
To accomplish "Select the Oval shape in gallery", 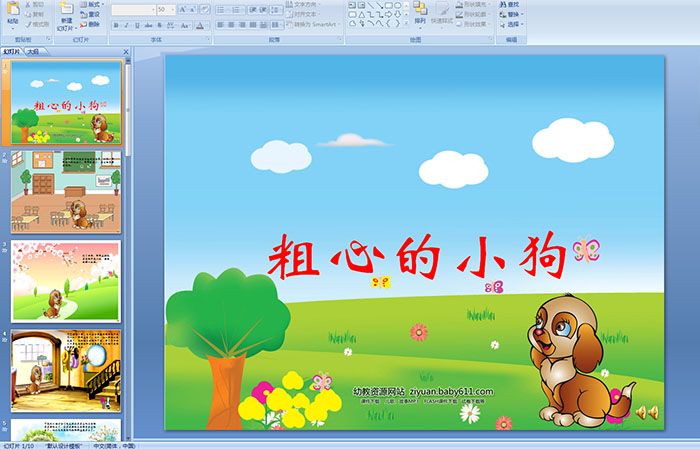I will (398, 5).
